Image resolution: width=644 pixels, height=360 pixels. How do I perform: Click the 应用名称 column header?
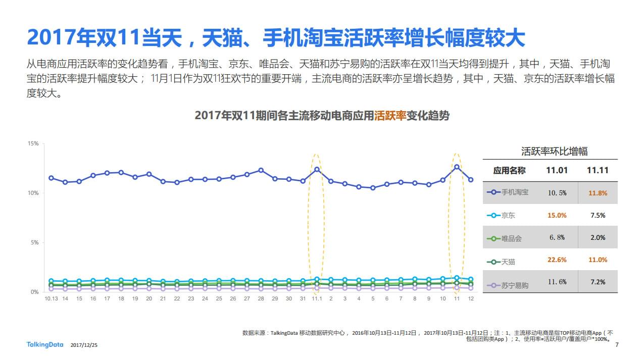[x=509, y=171]
